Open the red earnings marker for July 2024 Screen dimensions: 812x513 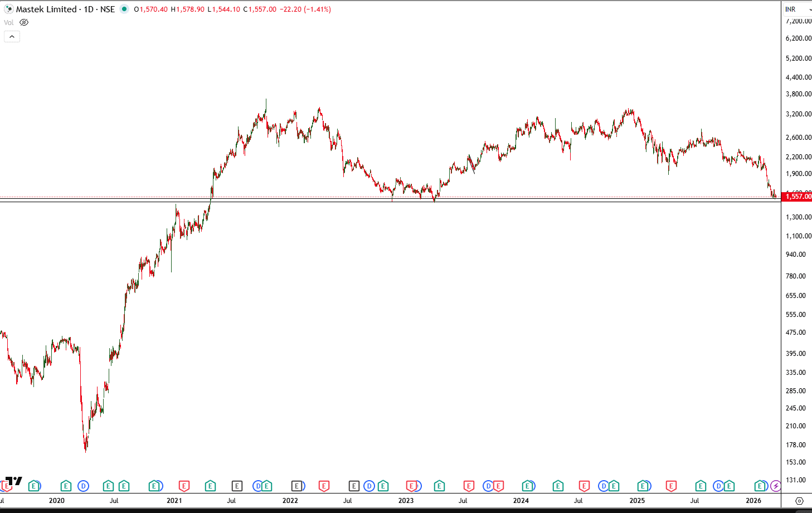coord(584,486)
